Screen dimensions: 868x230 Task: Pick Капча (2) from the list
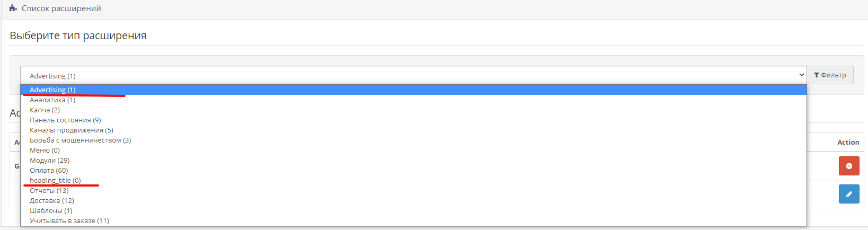[413, 110]
